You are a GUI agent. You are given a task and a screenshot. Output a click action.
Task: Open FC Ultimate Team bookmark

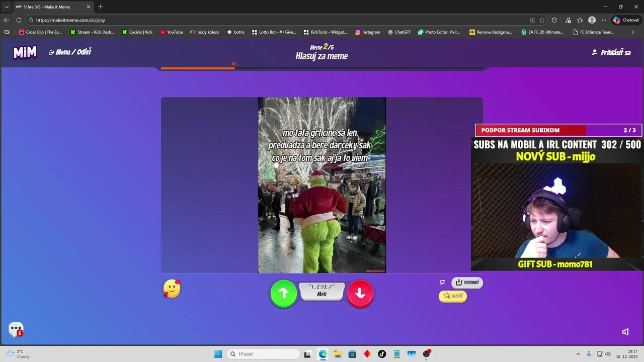[x=594, y=32]
